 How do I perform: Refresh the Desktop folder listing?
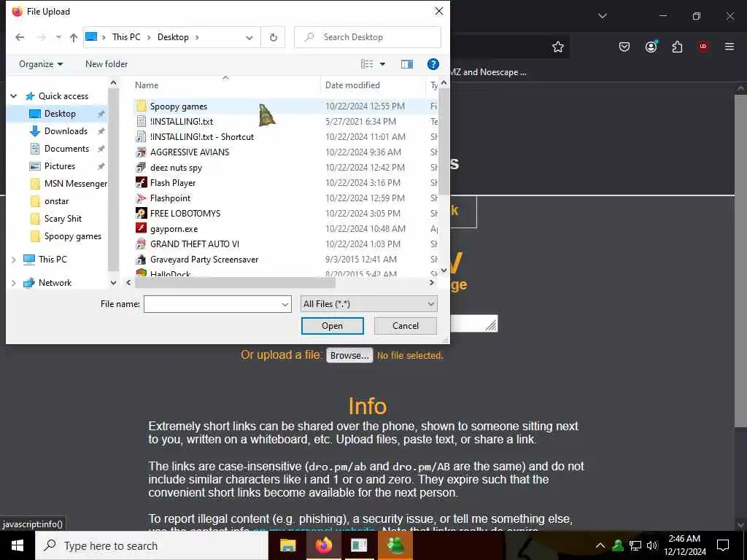(x=274, y=38)
